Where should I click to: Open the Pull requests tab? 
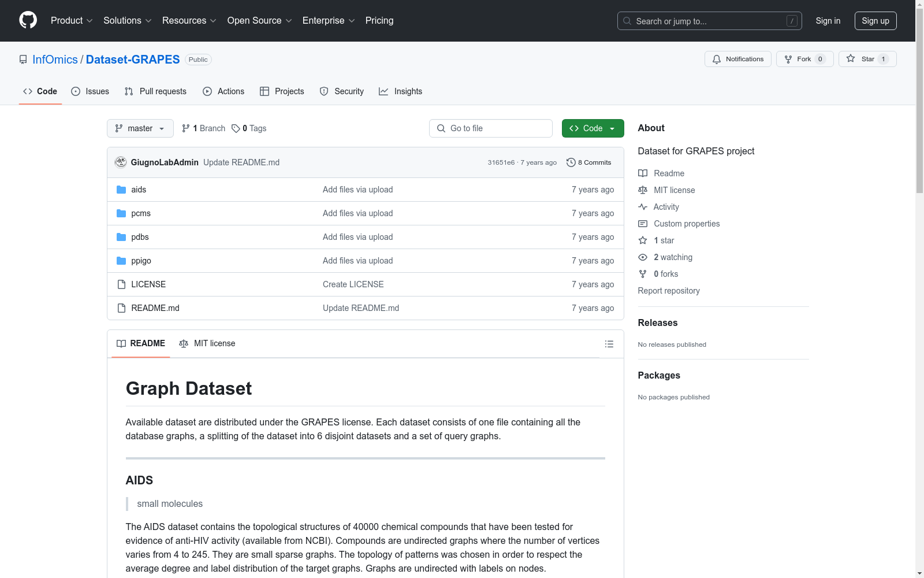click(x=155, y=91)
